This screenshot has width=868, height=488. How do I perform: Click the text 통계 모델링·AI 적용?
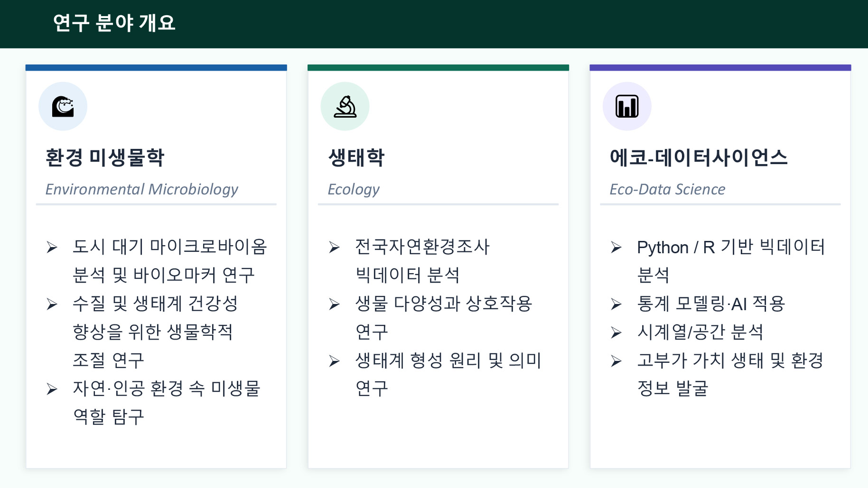711,304
